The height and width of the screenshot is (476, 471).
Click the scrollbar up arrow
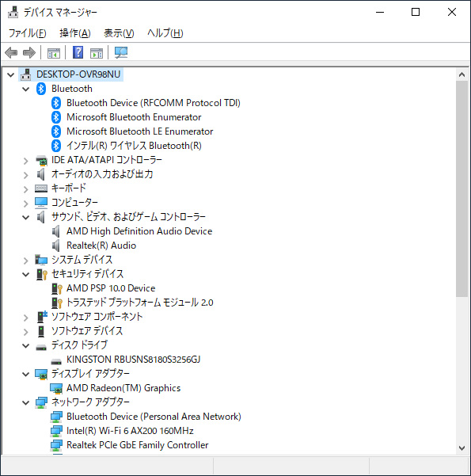click(462, 74)
